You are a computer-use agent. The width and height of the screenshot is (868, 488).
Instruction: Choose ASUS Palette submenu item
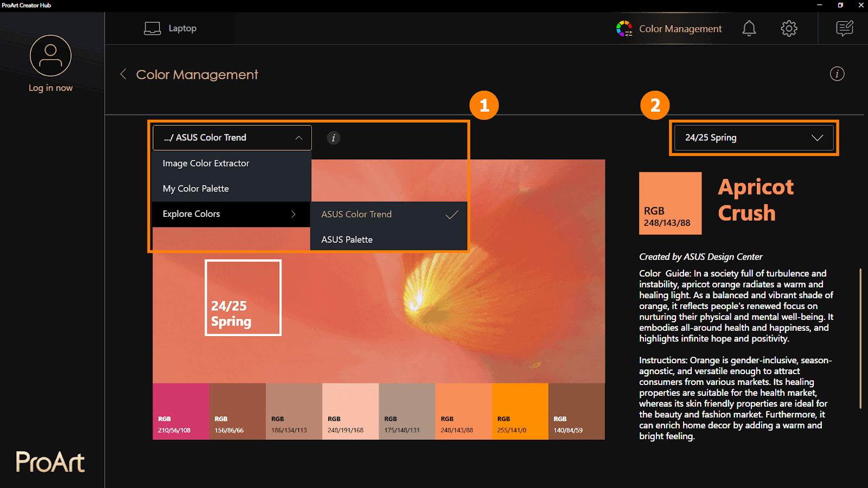[x=389, y=240]
